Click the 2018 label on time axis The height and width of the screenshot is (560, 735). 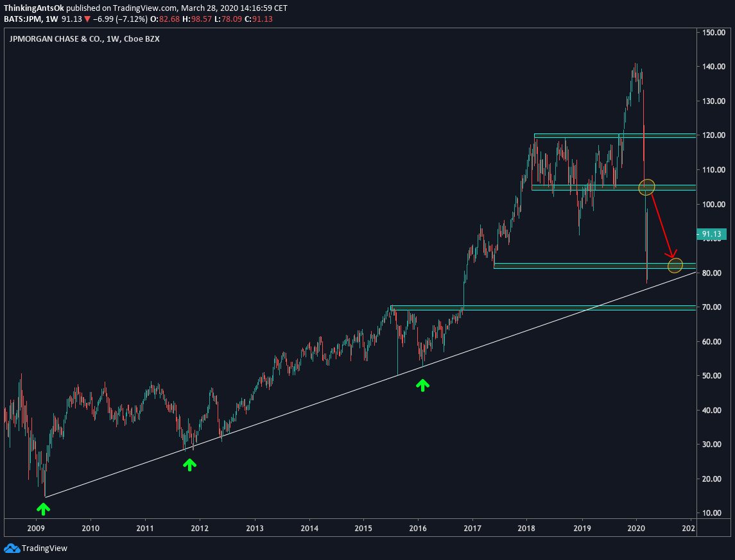(x=526, y=529)
